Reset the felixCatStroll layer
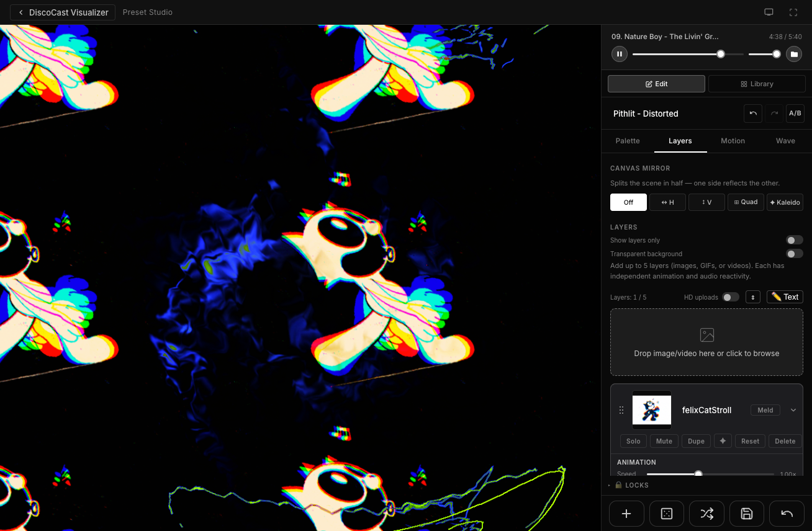 point(750,441)
